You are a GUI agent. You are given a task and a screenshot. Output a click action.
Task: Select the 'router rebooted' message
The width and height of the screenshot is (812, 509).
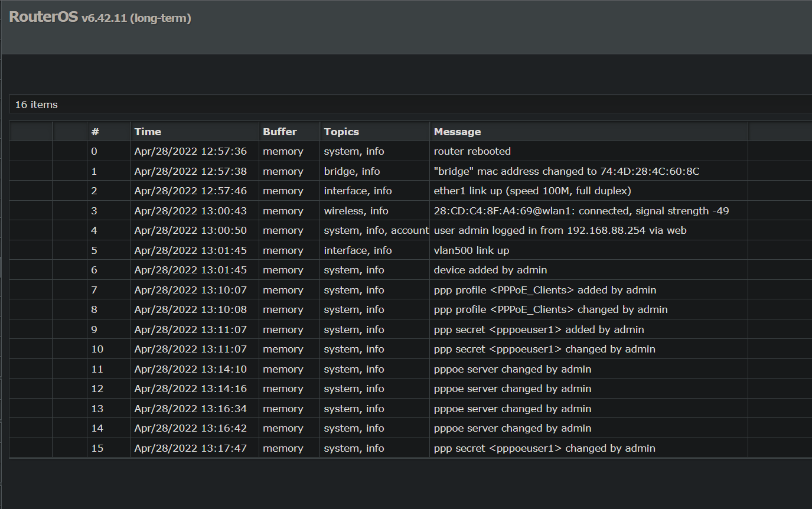pos(472,151)
